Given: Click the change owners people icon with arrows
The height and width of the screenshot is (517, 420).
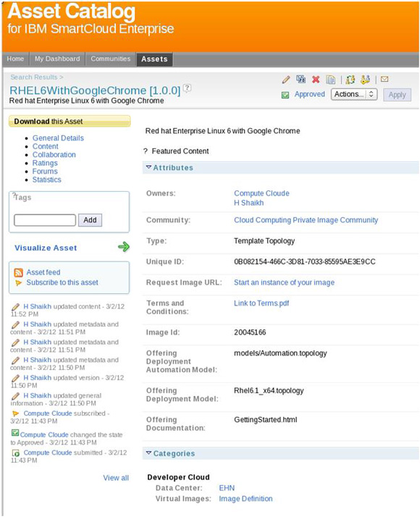Looking at the screenshot, I should click(x=350, y=80).
